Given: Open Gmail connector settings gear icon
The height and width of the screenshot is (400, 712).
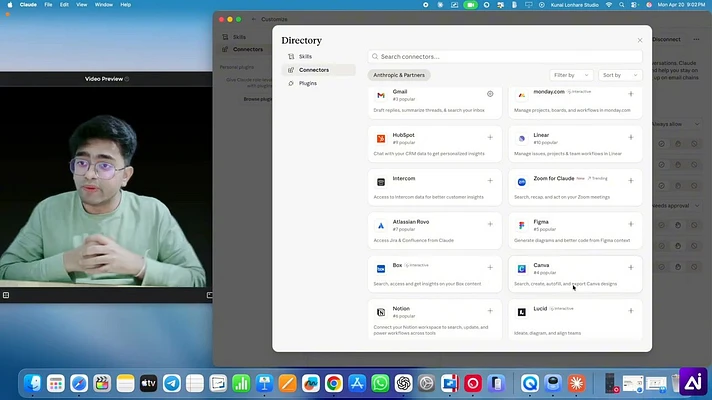Looking at the screenshot, I should pos(490,94).
